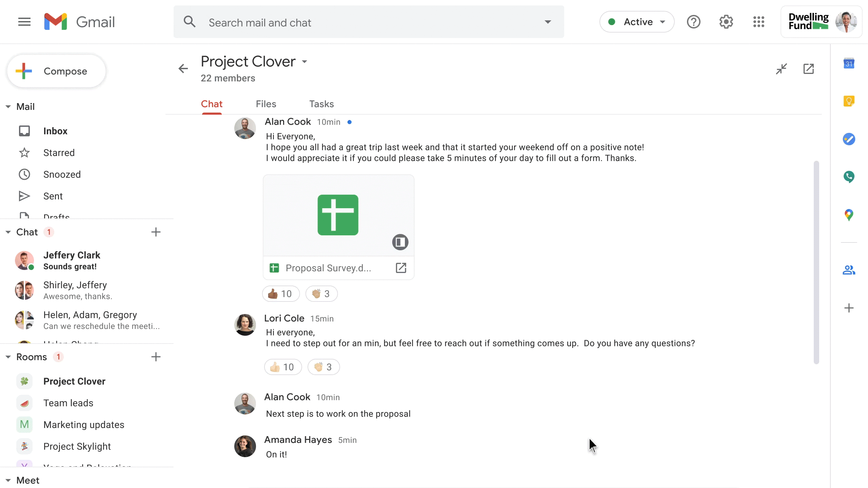Open Google Maps in the side panel
Viewport: 868px width, 488px height.
click(x=849, y=215)
